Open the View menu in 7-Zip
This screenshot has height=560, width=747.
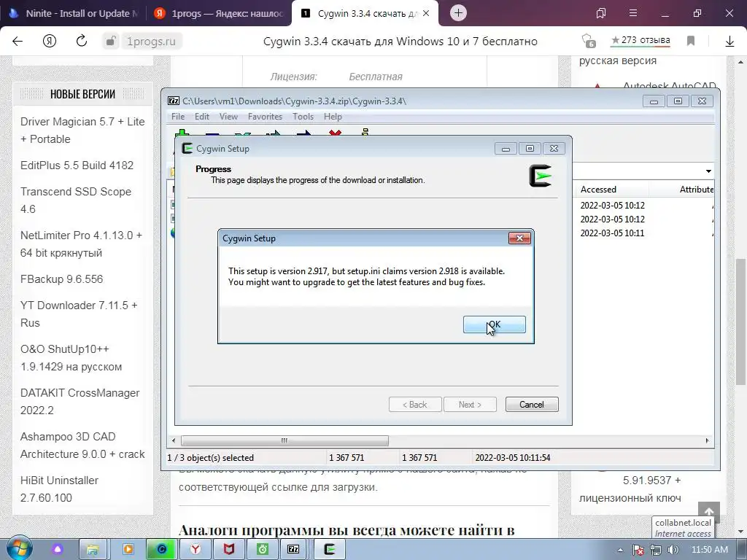pos(228,117)
